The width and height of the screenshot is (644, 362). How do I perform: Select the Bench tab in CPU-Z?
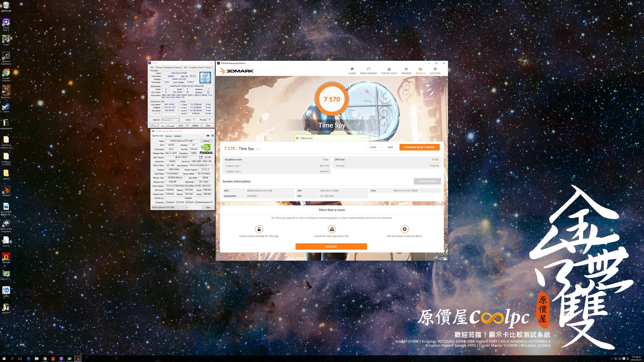201,67
